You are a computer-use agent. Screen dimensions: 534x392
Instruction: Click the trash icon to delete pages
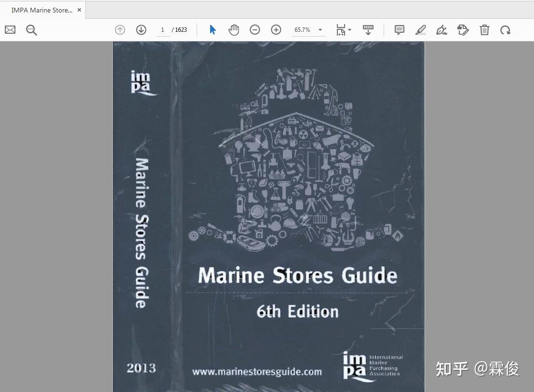(484, 30)
